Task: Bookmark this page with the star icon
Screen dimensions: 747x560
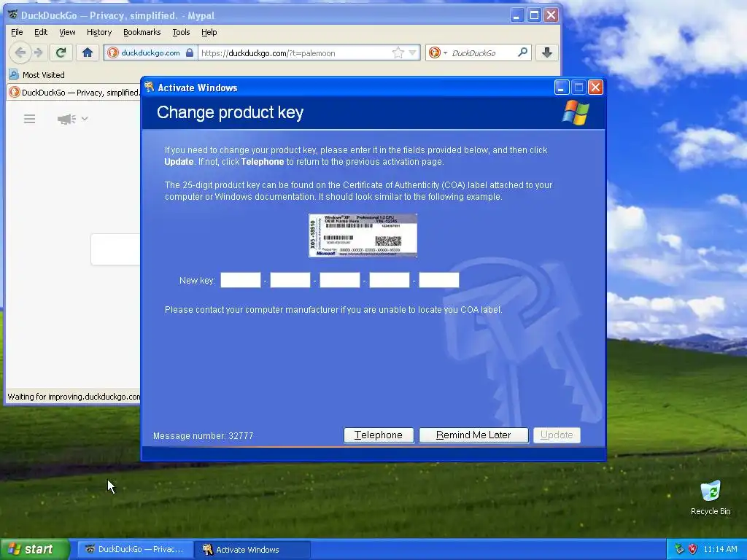Action: (398, 52)
